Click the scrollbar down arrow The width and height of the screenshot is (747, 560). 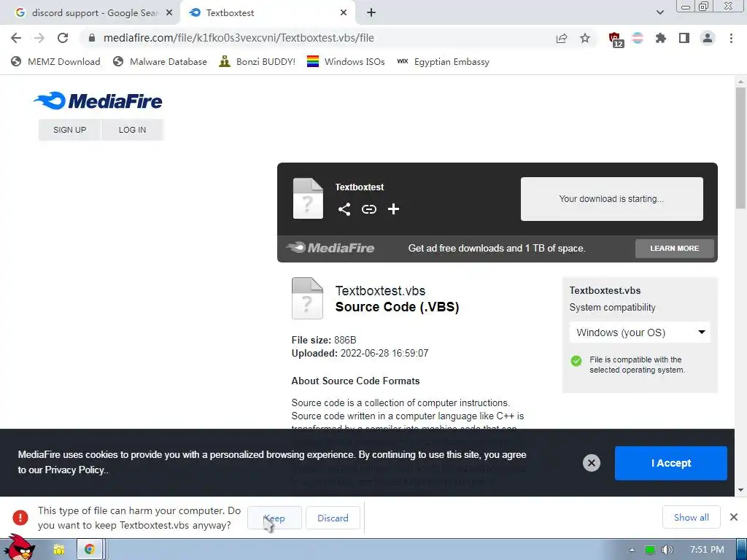(x=740, y=490)
